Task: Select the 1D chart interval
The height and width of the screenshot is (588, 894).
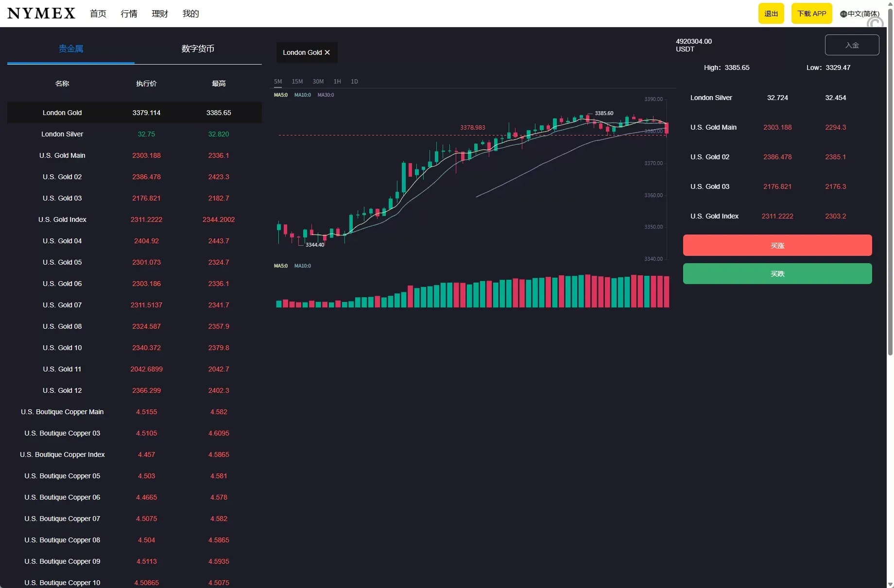Action: 354,82
